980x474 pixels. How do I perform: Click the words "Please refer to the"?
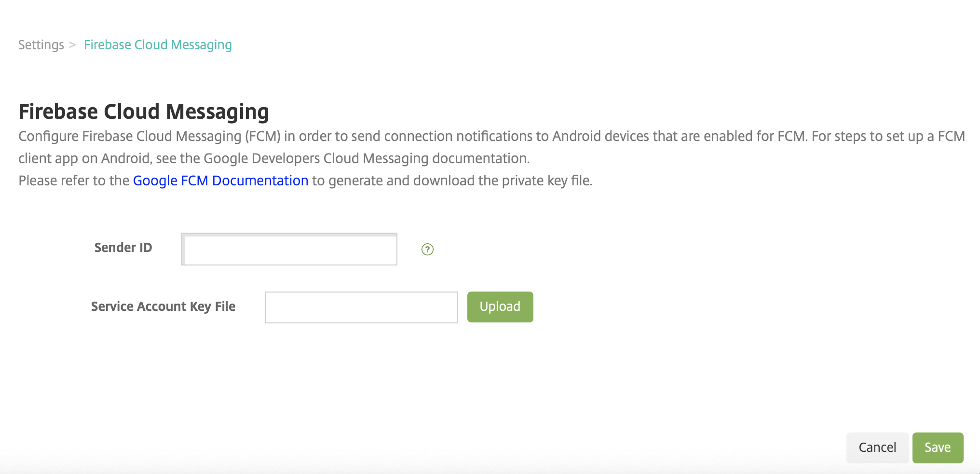[73, 181]
